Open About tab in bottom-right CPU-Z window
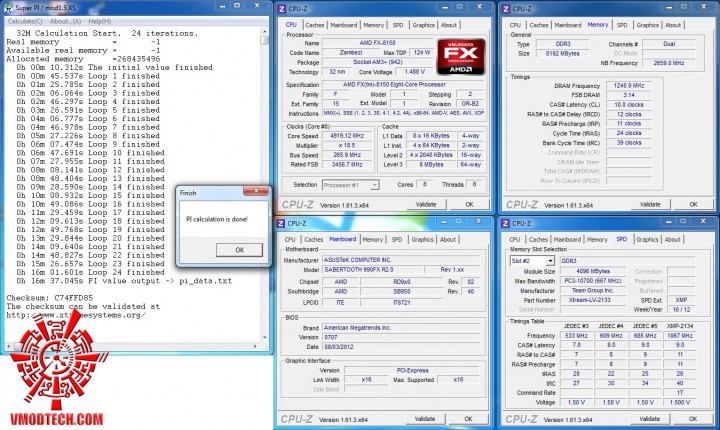 [673, 240]
